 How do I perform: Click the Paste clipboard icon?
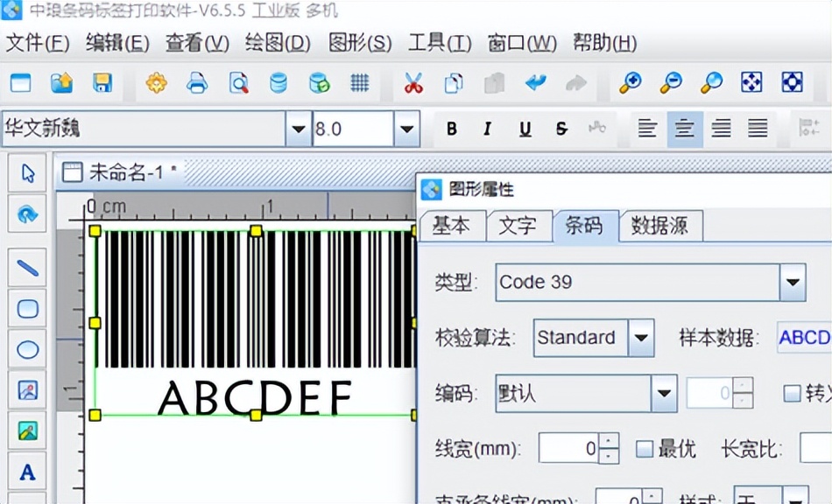tap(494, 83)
